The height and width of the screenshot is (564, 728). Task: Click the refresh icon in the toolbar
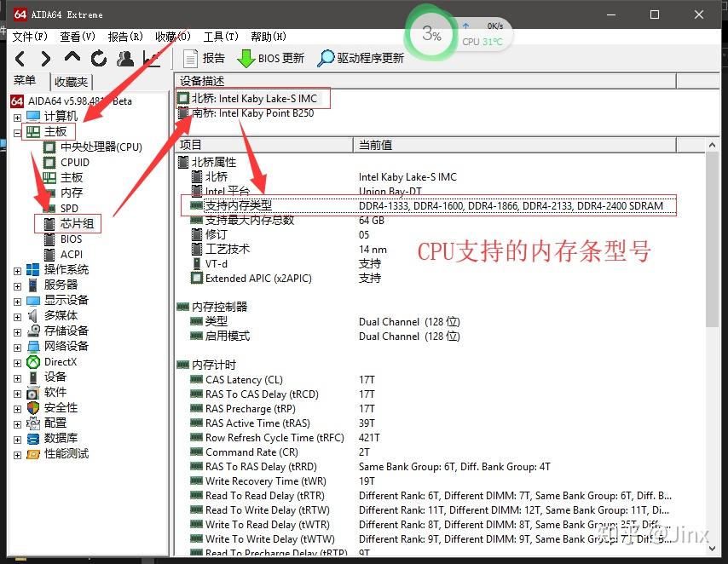tap(97, 59)
